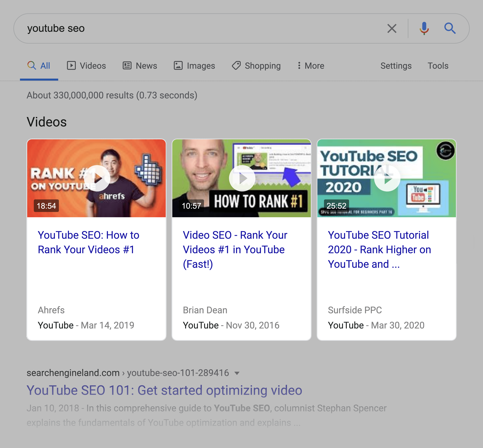Click the 18:54 duration badge
The width and height of the screenshot is (483, 448).
click(x=46, y=206)
